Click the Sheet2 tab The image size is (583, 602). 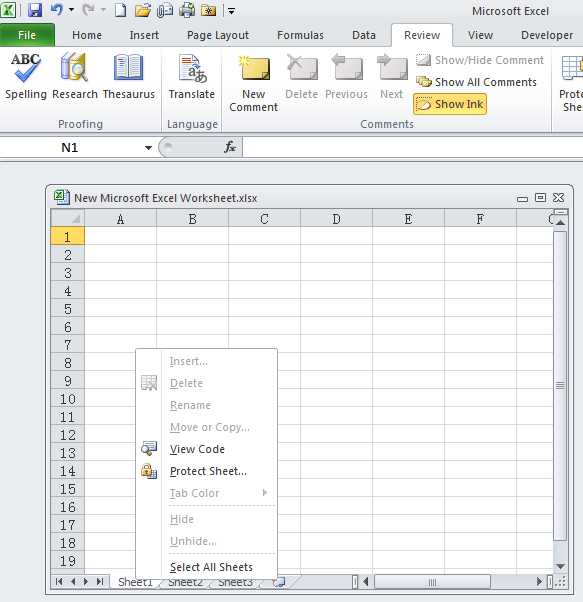pyautogui.click(x=185, y=583)
